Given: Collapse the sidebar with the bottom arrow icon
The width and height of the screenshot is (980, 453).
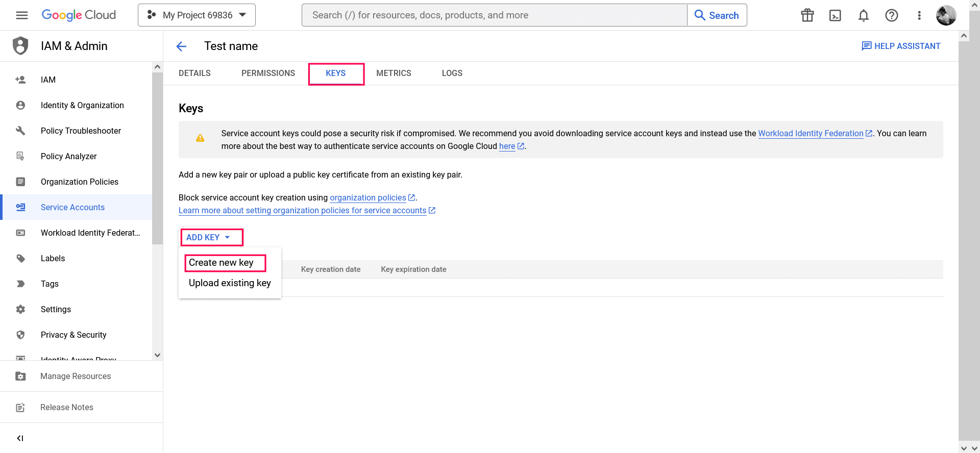Looking at the screenshot, I should 20,438.
